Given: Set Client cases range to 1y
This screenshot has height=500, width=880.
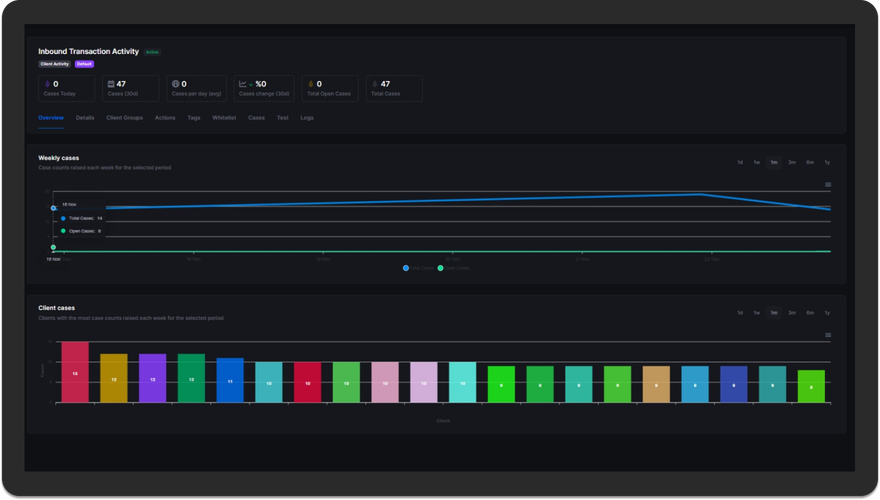Looking at the screenshot, I should click(x=827, y=313).
